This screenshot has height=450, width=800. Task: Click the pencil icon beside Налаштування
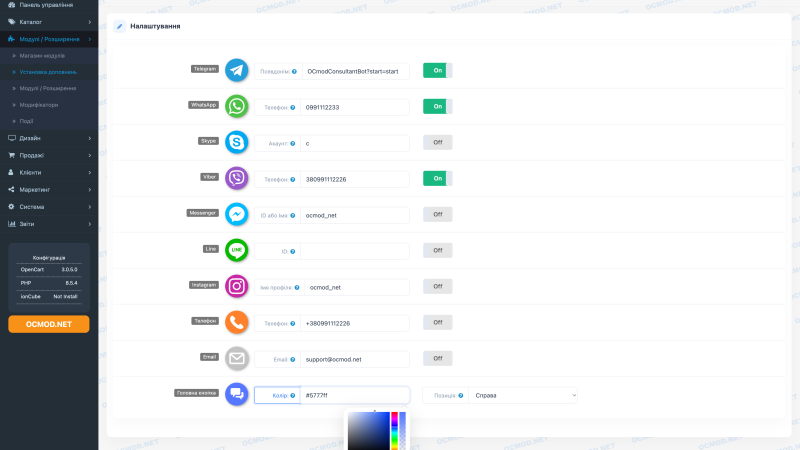pyautogui.click(x=119, y=26)
